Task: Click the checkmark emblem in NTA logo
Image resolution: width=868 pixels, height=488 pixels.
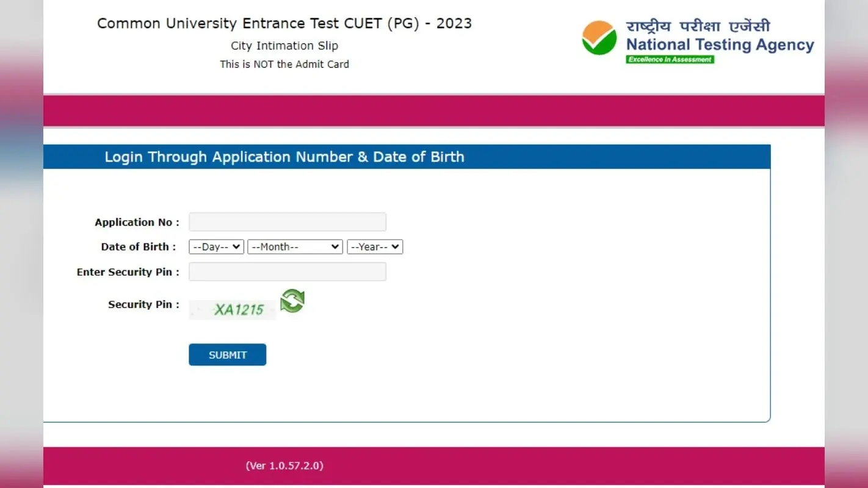Action: (x=599, y=38)
